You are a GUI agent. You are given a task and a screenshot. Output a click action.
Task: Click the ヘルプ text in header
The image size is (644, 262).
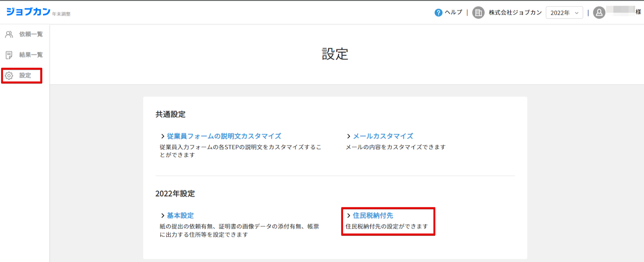point(453,12)
